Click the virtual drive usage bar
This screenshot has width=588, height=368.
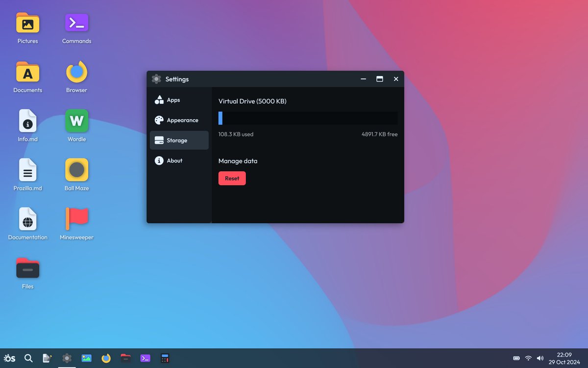(308, 118)
